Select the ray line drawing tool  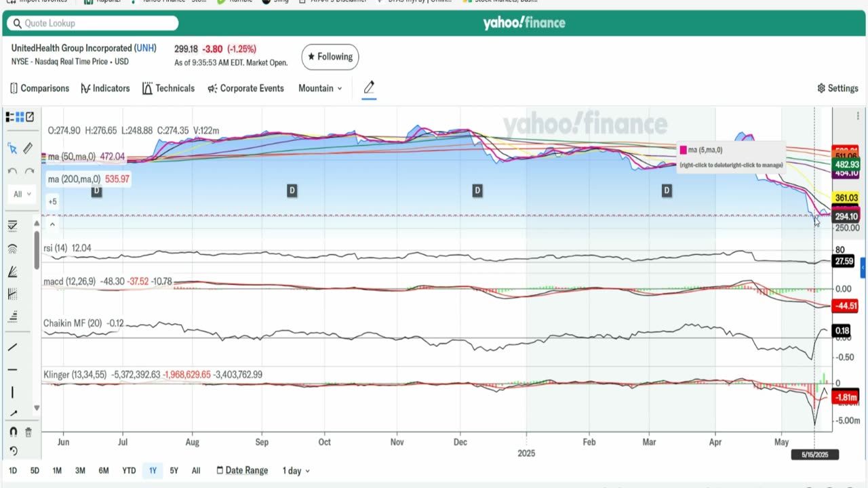tap(12, 413)
